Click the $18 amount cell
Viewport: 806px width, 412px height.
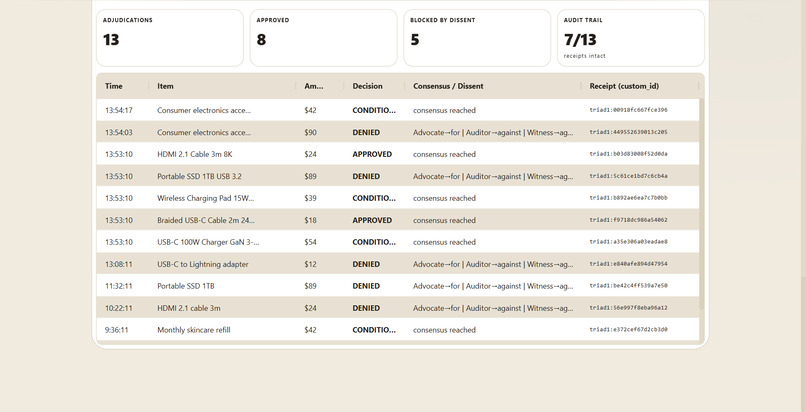click(x=310, y=220)
